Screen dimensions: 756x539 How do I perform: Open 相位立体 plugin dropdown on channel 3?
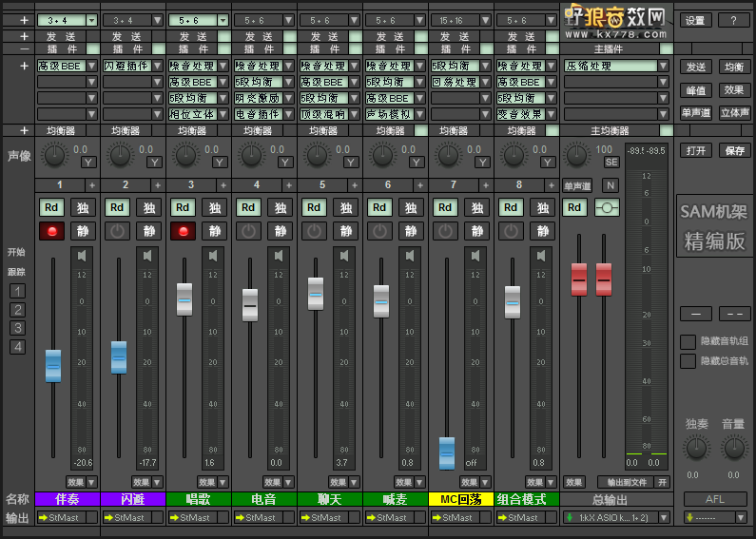tap(223, 114)
